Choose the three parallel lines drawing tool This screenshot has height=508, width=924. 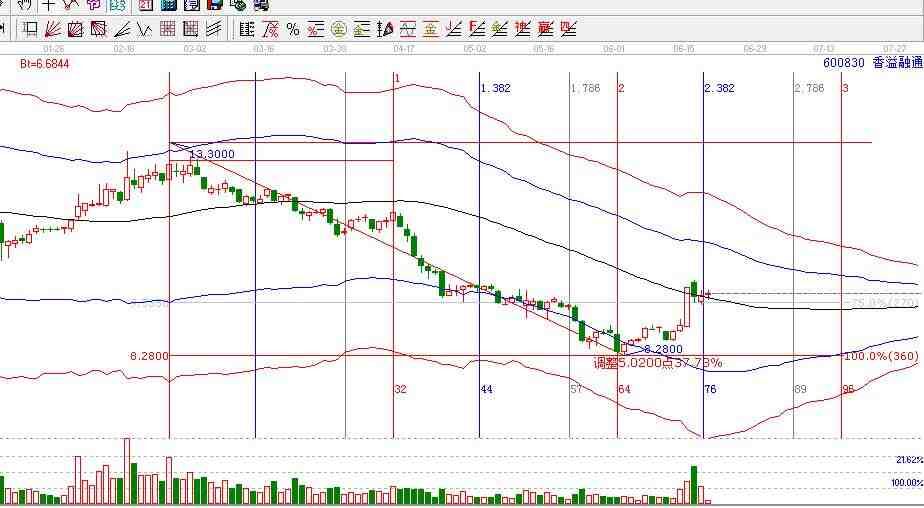213,29
